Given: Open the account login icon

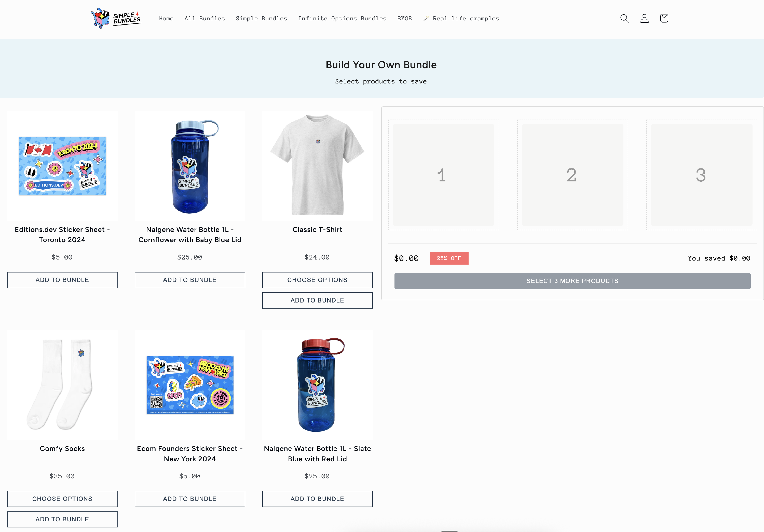Looking at the screenshot, I should 644,18.
